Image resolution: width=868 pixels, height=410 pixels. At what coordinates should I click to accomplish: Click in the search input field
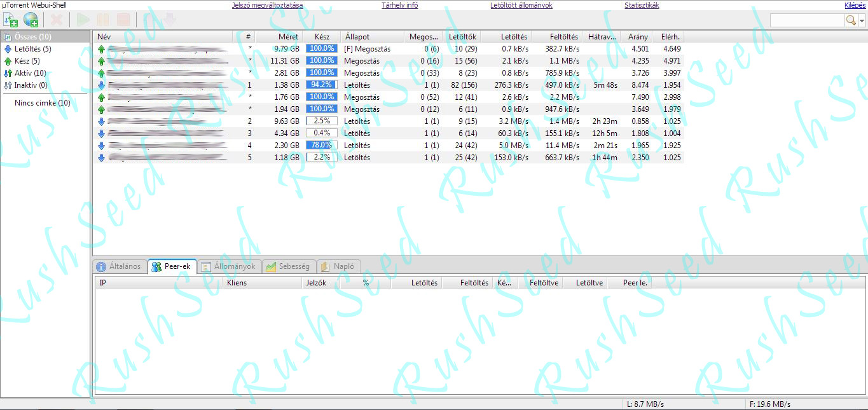[x=807, y=20]
